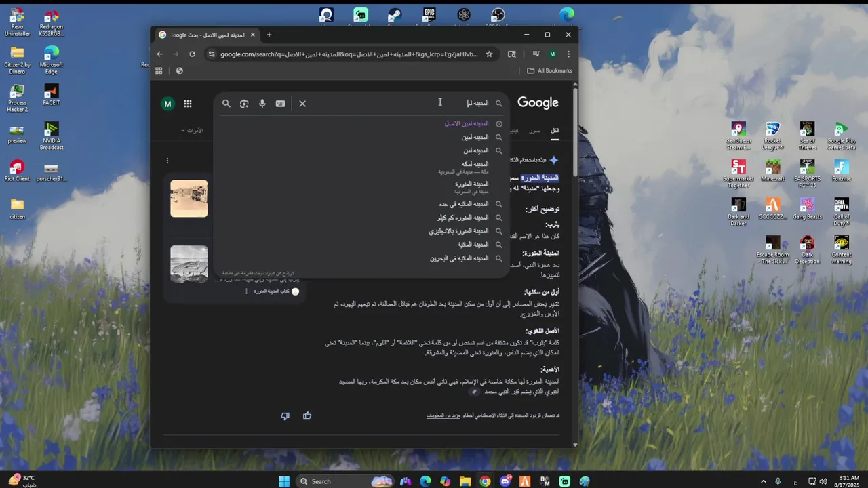The image size is (868, 488).
Task: Open grayscale city view source thumbnail
Action: (189, 264)
